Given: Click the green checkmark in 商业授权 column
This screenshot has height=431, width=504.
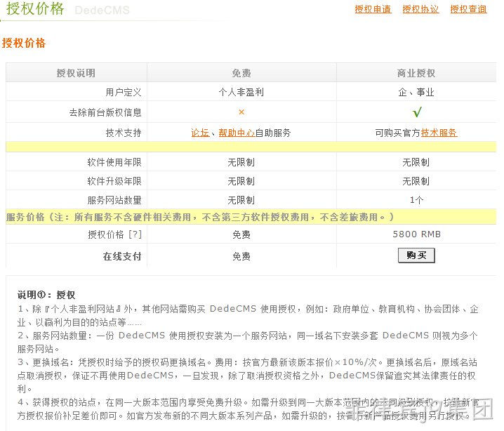Looking at the screenshot, I should tap(417, 112).
